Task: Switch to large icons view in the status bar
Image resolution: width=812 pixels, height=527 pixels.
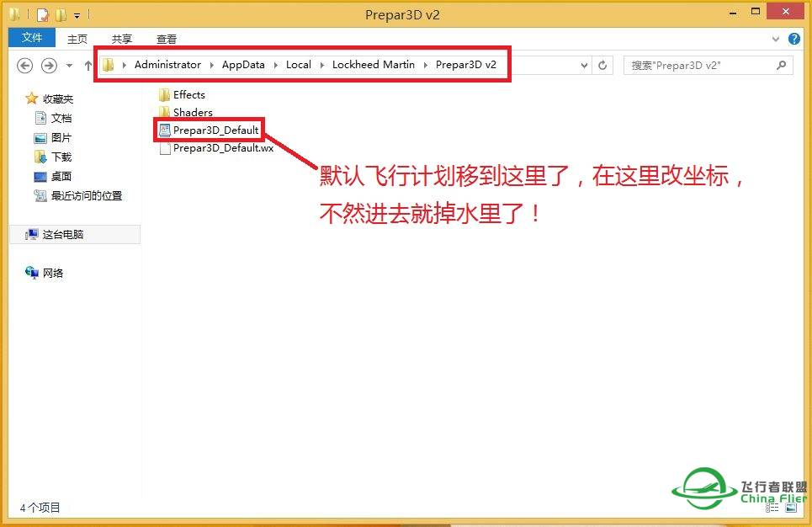Action: [x=791, y=508]
